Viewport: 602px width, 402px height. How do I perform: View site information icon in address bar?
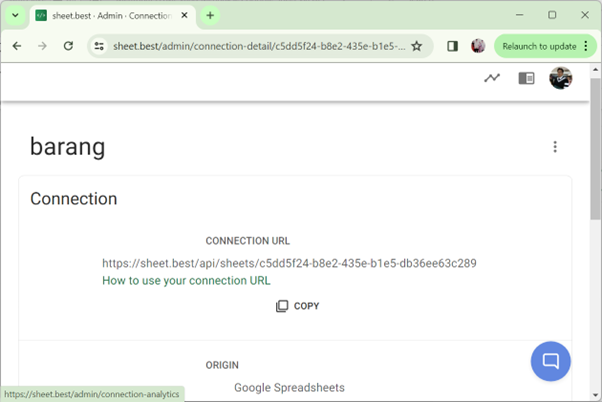[x=98, y=46]
